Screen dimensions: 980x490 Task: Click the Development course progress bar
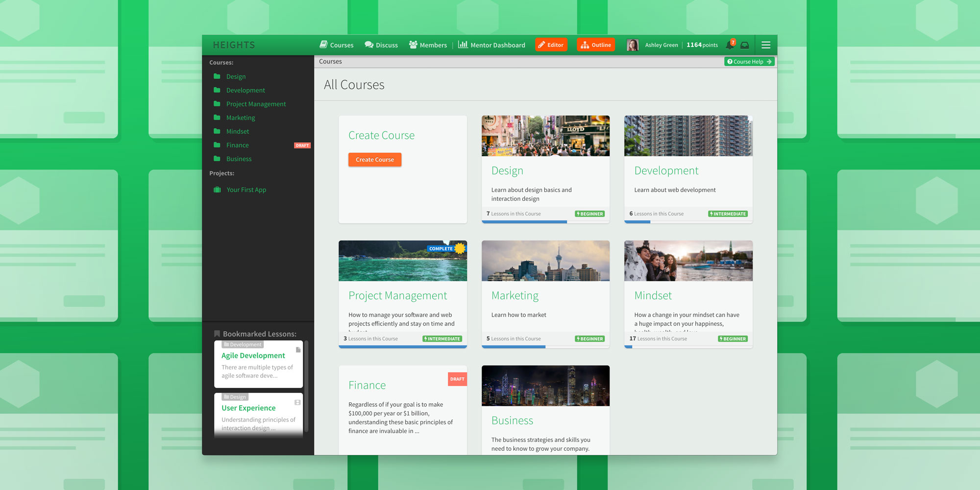click(688, 222)
